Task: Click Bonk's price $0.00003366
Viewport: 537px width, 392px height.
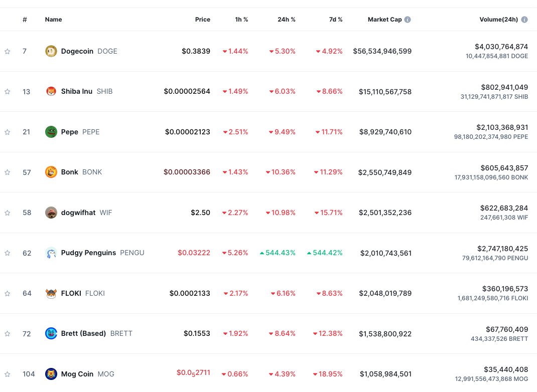Action: tap(187, 172)
